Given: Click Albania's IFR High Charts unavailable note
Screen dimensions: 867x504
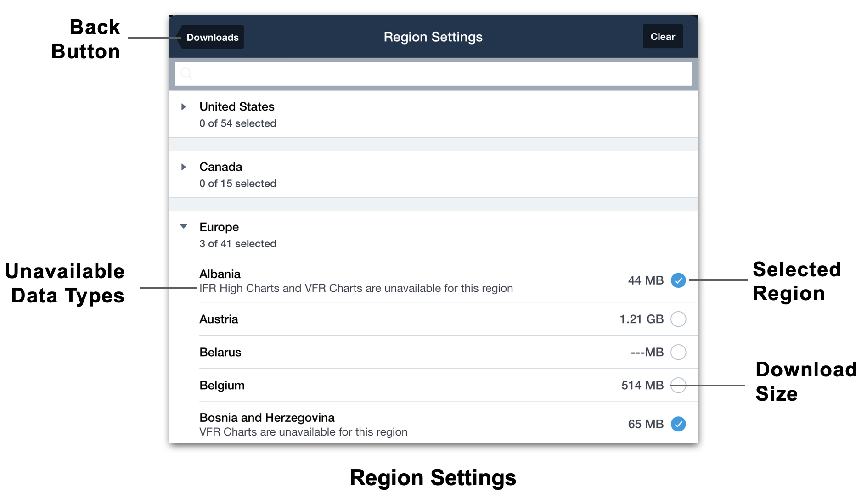Looking at the screenshot, I should 356,288.
